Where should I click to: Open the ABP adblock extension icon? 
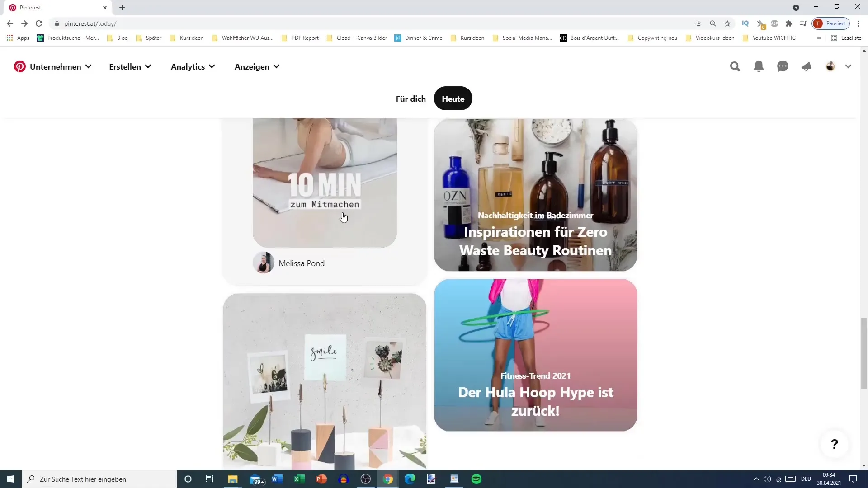pos(774,23)
